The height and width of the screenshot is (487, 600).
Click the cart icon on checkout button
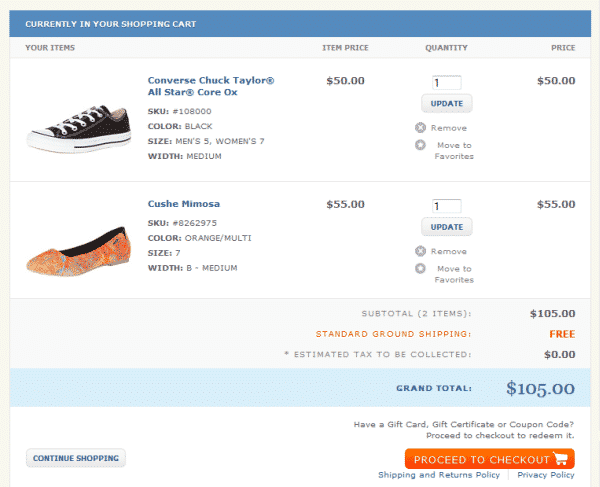pyautogui.click(x=560, y=460)
